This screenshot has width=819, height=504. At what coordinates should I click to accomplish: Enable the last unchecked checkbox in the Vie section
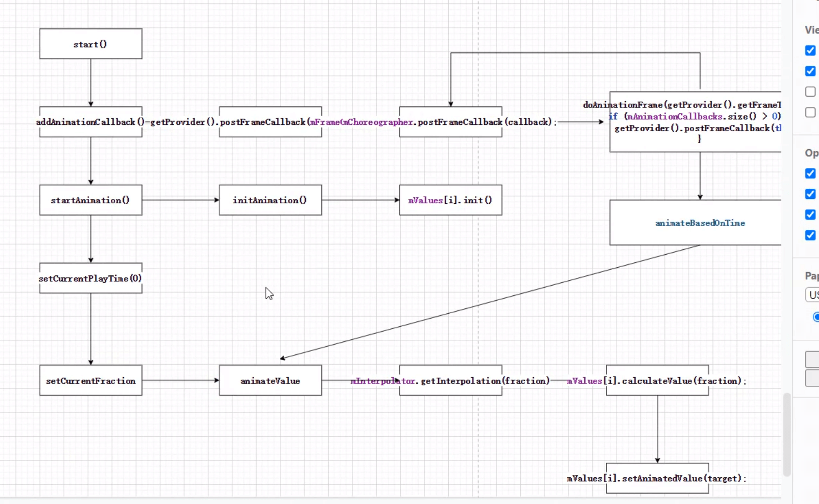tap(810, 112)
